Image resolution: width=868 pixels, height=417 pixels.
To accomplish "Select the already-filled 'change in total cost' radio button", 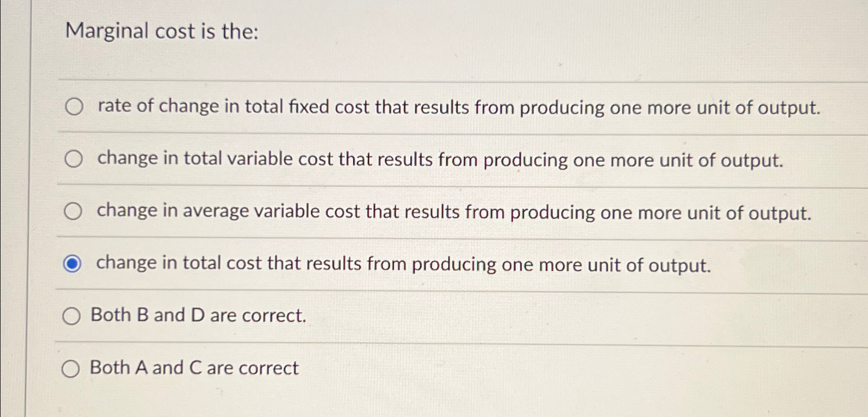I will point(72,263).
